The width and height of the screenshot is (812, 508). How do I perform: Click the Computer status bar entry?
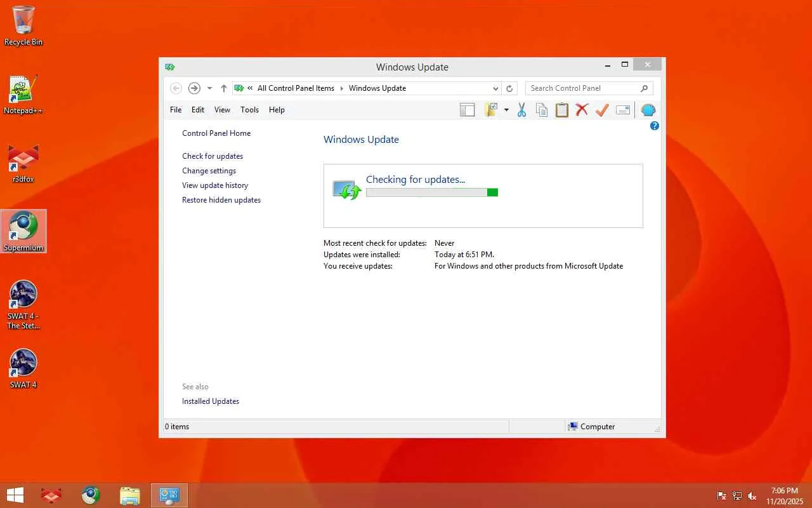(591, 427)
